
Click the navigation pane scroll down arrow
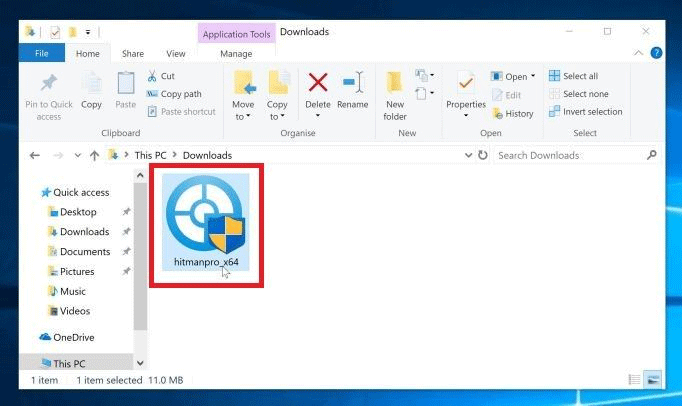tap(140, 363)
